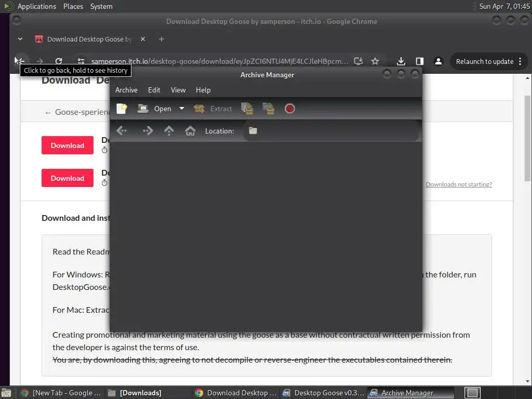Open Chrome's three-dot menu

[x=520, y=61]
